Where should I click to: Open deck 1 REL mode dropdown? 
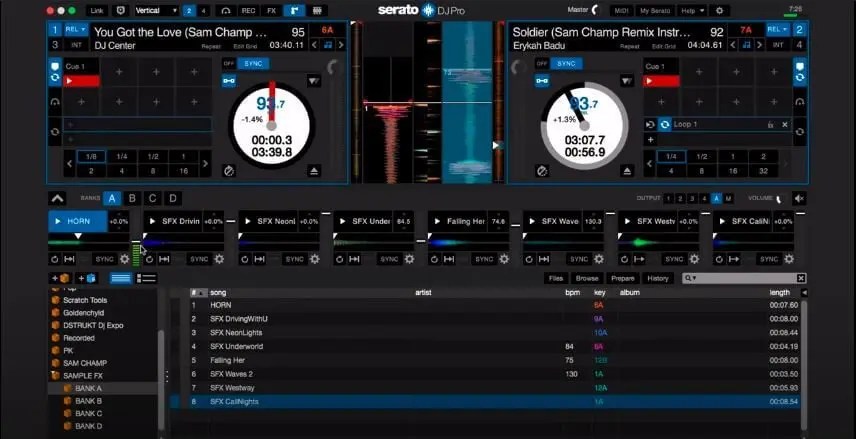[x=76, y=29]
